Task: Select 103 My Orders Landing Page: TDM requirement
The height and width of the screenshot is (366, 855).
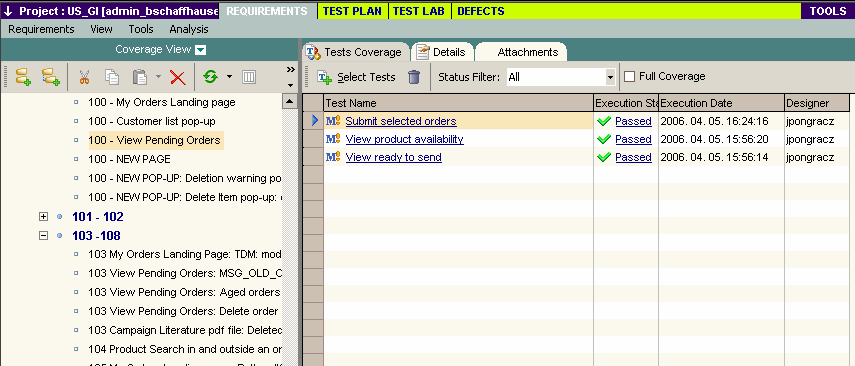Action: pyautogui.click(x=185, y=254)
